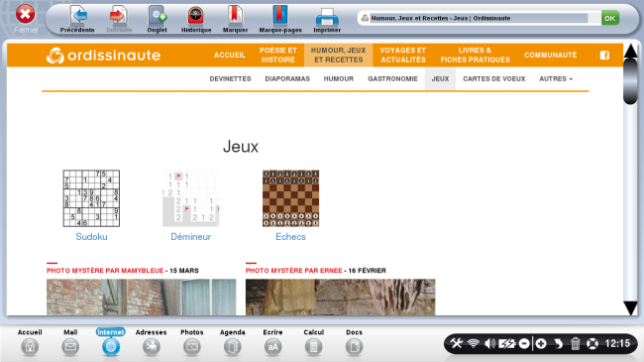
Task: Confirm address with green OK button
Action: click(x=610, y=18)
